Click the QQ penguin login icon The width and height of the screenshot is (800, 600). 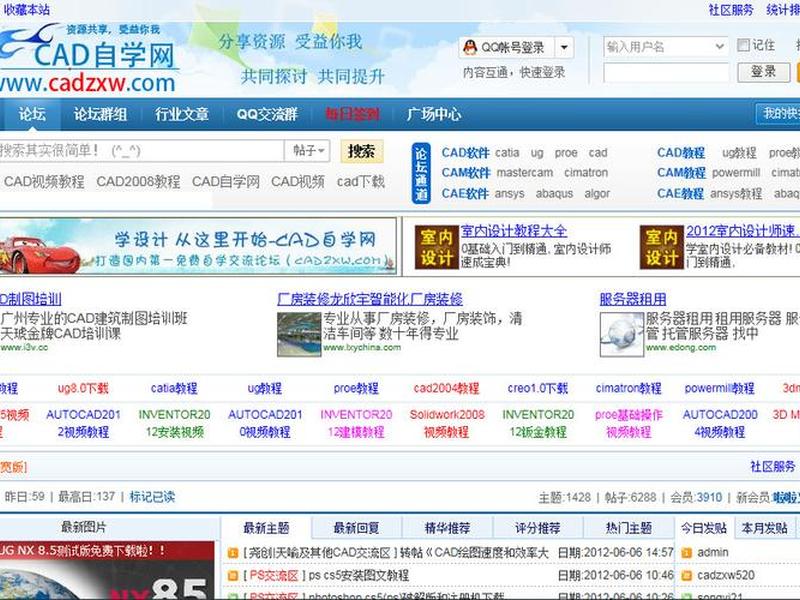[x=469, y=47]
